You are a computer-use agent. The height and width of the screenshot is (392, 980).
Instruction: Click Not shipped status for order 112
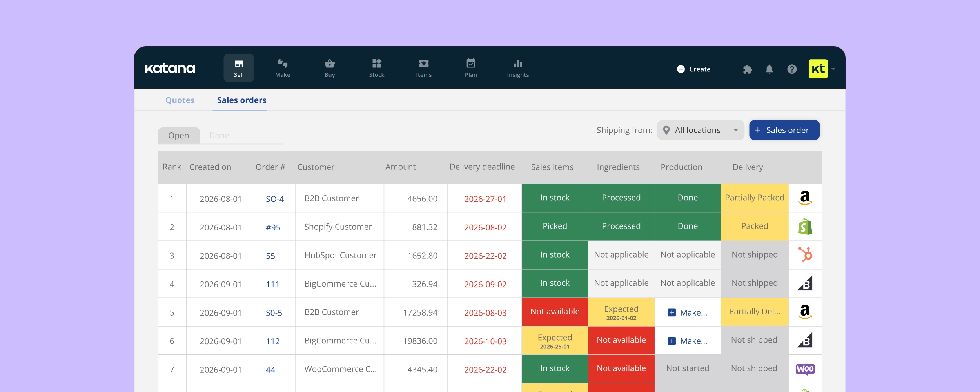pos(755,340)
